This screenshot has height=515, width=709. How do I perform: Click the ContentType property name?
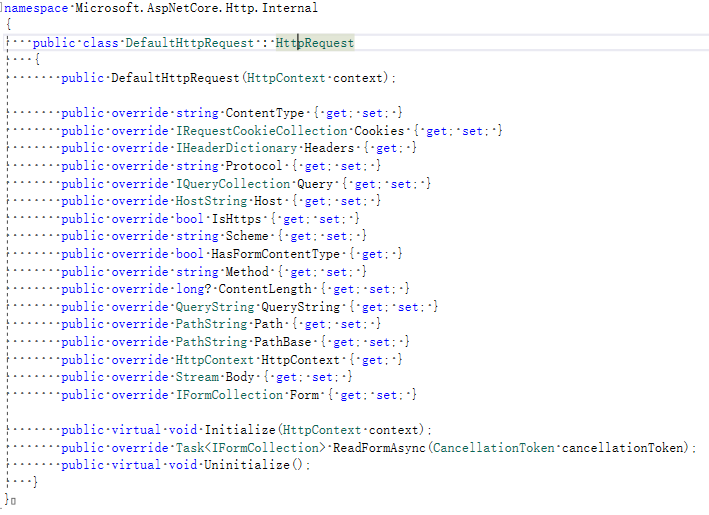[x=265, y=113]
